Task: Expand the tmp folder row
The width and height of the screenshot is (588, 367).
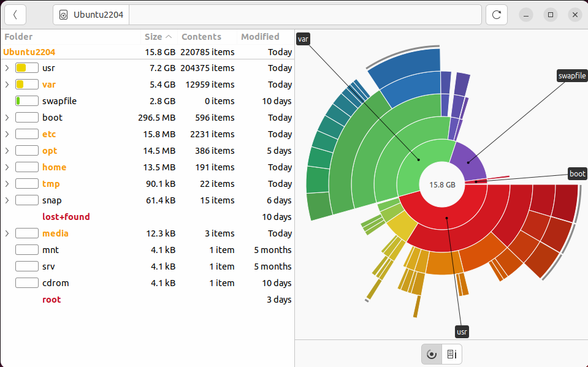Action: pos(7,184)
